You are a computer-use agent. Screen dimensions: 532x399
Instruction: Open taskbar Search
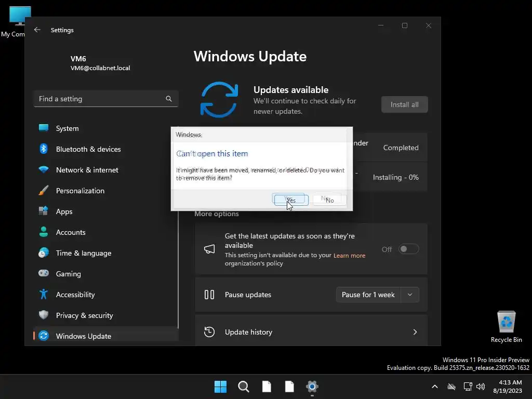pyautogui.click(x=243, y=387)
